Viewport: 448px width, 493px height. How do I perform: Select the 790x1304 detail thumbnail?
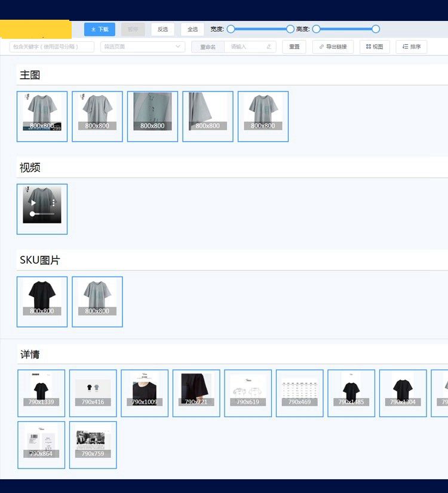pos(403,393)
